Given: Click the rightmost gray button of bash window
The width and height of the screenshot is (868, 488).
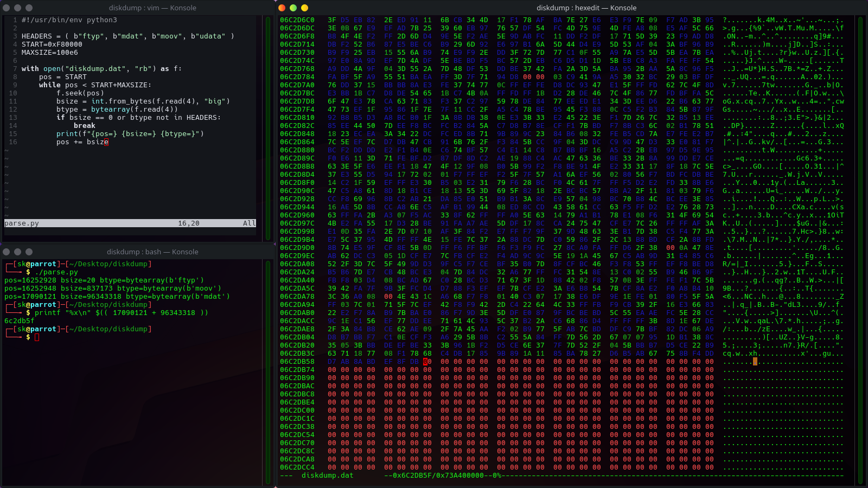Looking at the screenshot, I should pos(29,252).
